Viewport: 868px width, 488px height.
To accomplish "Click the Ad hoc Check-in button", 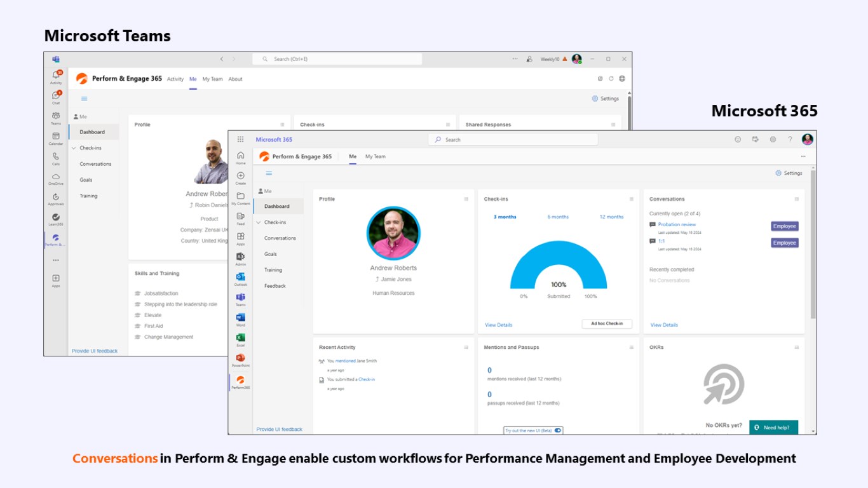I will [x=607, y=324].
